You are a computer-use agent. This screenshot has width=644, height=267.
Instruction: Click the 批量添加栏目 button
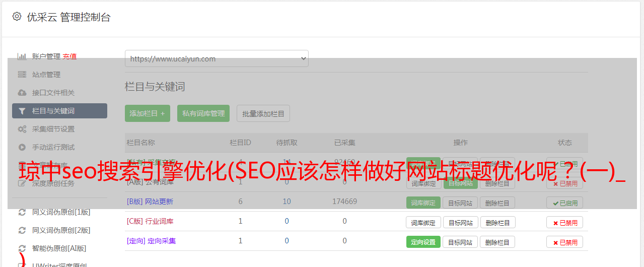(x=263, y=113)
